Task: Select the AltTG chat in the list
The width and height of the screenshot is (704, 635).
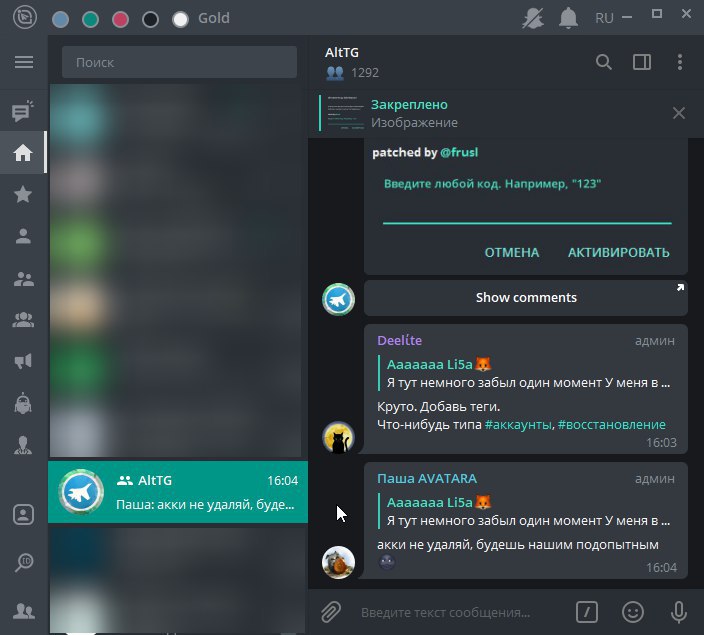Action: coord(178,492)
